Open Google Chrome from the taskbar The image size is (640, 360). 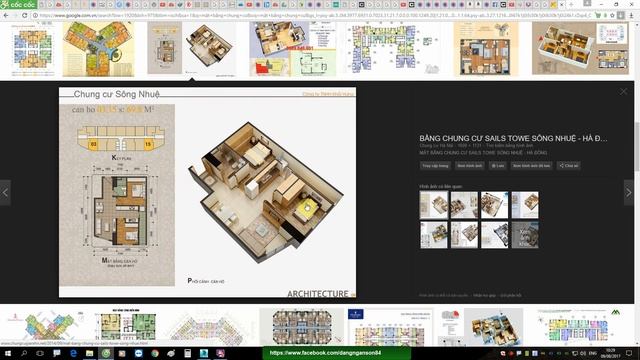click(x=155, y=353)
